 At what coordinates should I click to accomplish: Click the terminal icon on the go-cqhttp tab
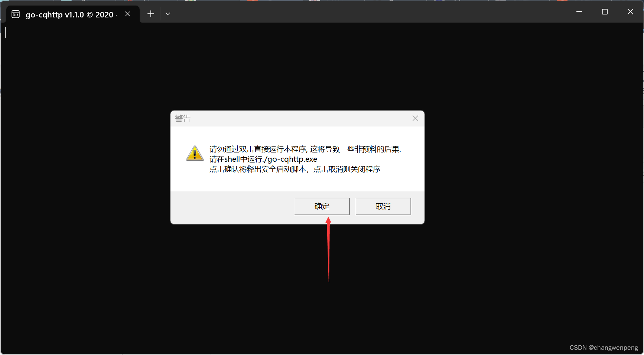[16, 14]
